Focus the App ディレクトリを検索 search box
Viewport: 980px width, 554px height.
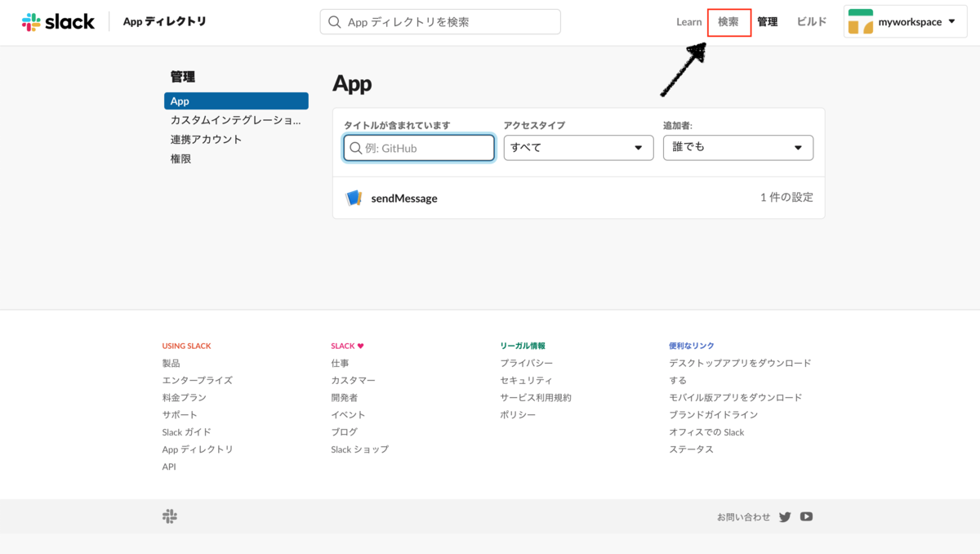[x=440, y=22]
